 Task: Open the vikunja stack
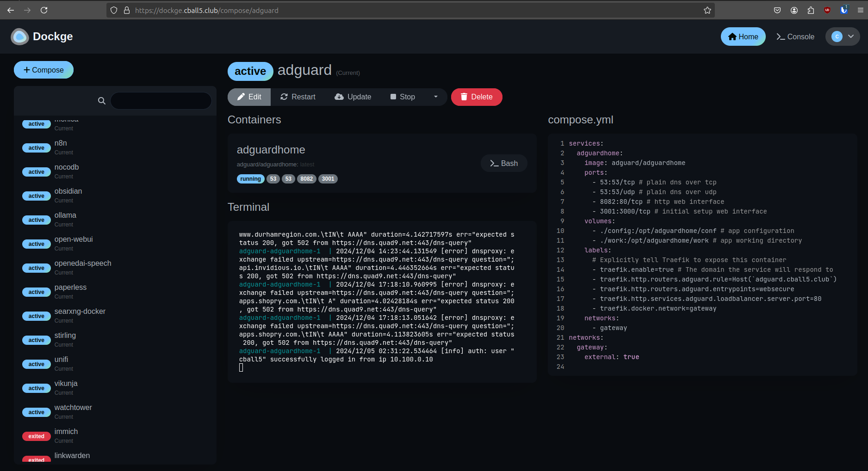(x=115, y=388)
